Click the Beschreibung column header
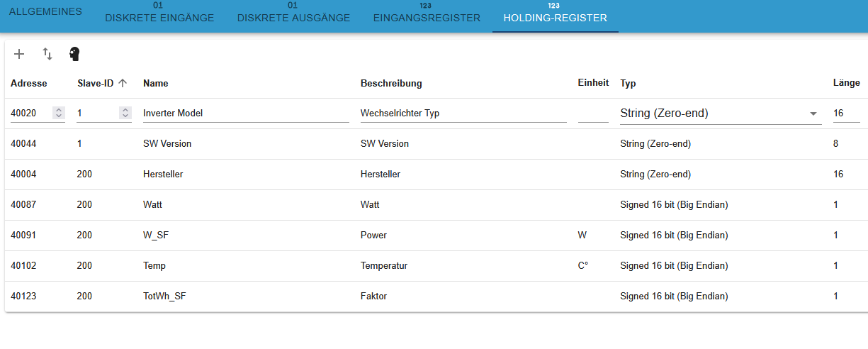868x349 pixels. 391,83
